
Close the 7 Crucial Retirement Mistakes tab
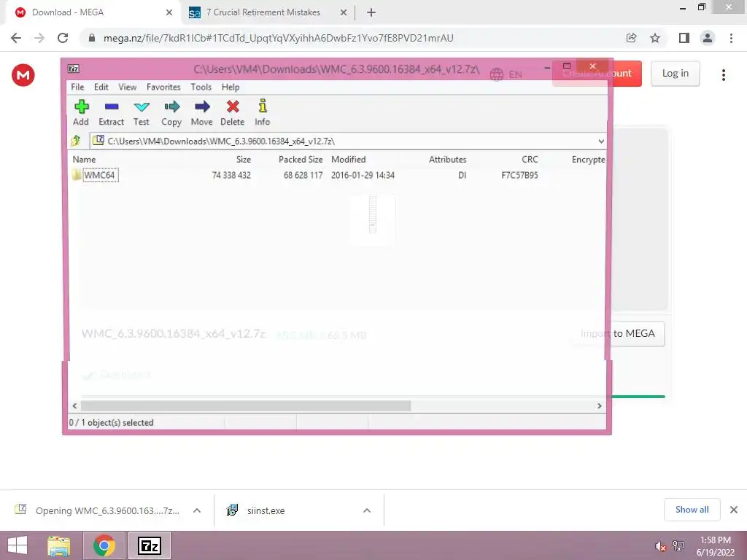343,12
